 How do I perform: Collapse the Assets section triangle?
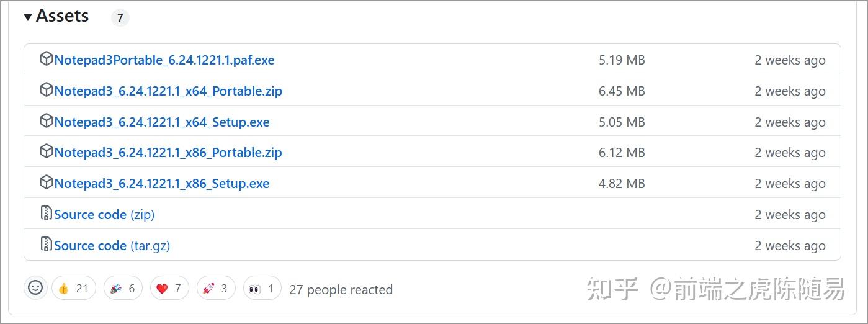click(28, 17)
